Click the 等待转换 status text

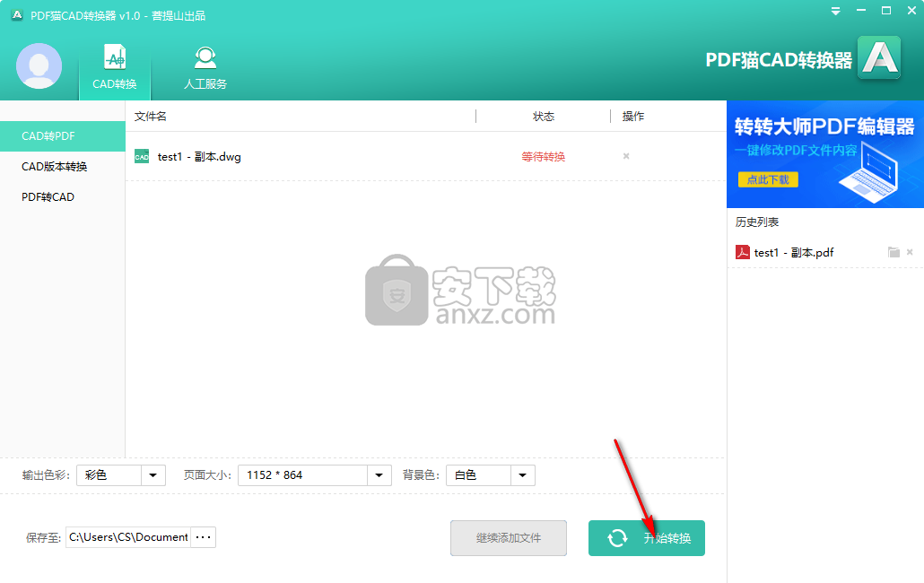tap(544, 157)
